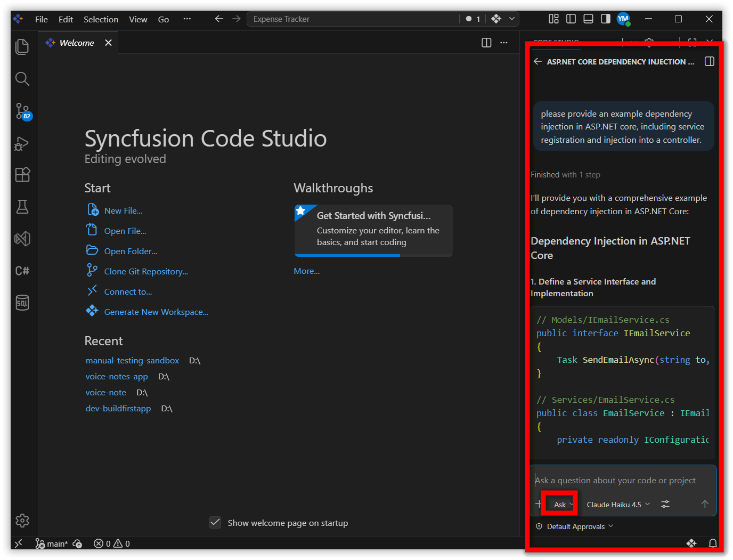Open the Go menu
The width and height of the screenshot is (733, 560).
(164, 19)
